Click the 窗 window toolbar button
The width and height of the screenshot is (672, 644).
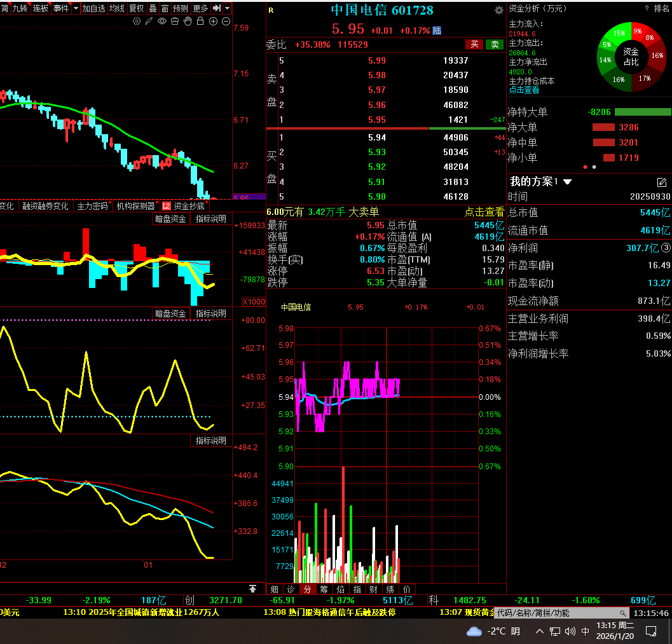click(x=165, y=8)
